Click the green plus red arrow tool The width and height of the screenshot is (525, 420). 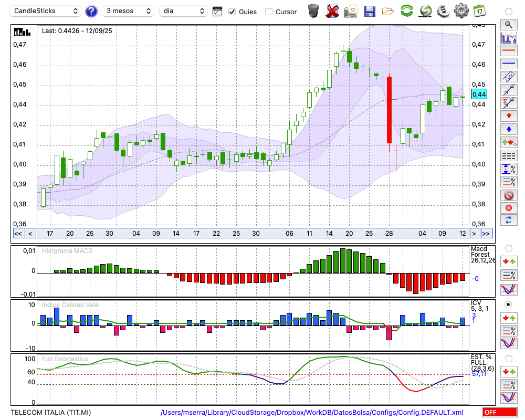pos(509,142)
